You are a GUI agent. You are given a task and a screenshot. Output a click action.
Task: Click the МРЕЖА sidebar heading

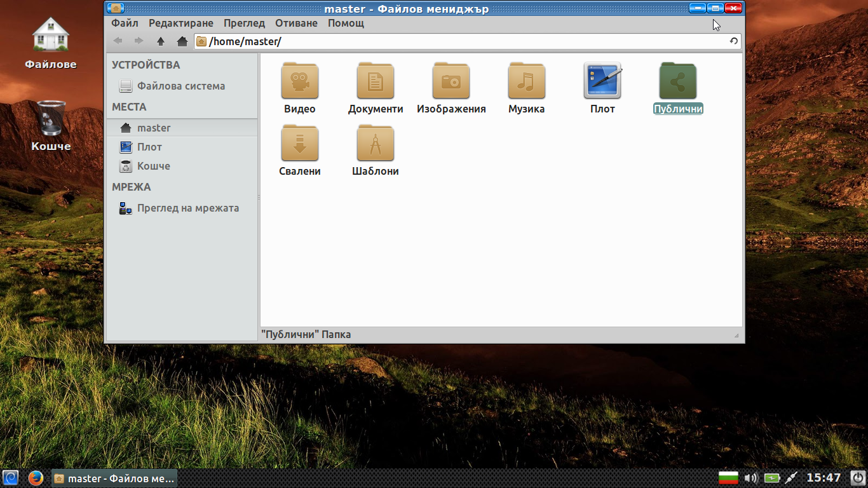click(x=132, y=187)
